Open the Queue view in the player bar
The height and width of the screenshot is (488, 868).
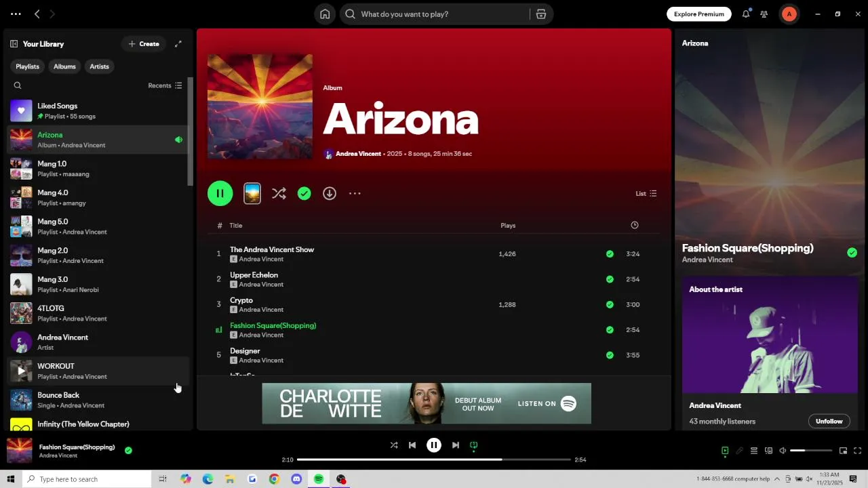pos(753,451)
